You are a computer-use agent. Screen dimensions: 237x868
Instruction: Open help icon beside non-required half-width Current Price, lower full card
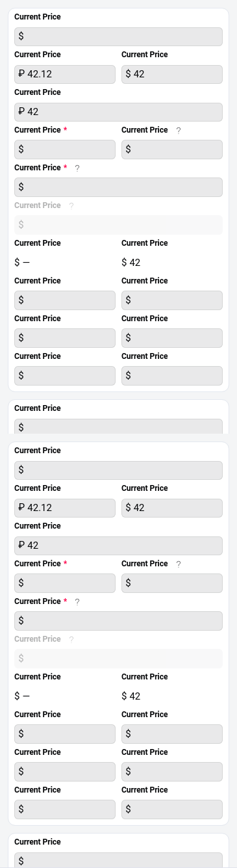[x=179, y=564]
